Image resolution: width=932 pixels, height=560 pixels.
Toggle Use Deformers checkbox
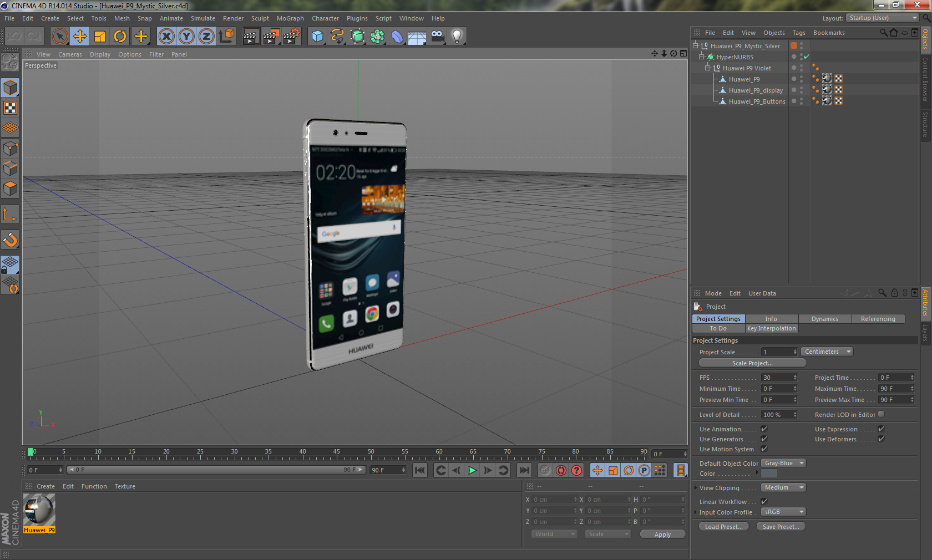coord(881,439)
